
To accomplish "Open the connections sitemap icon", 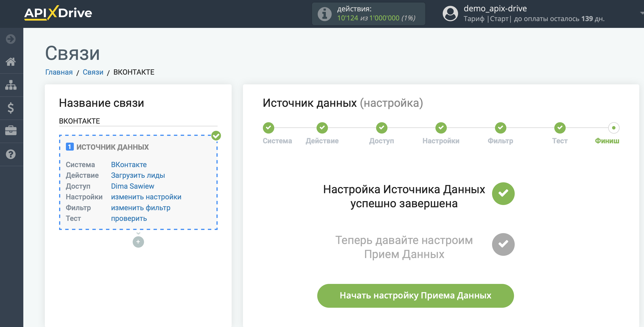I will tap(11, 85).
